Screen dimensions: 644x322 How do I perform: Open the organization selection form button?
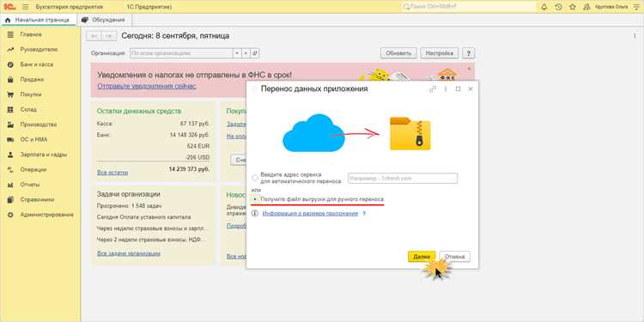255,53
